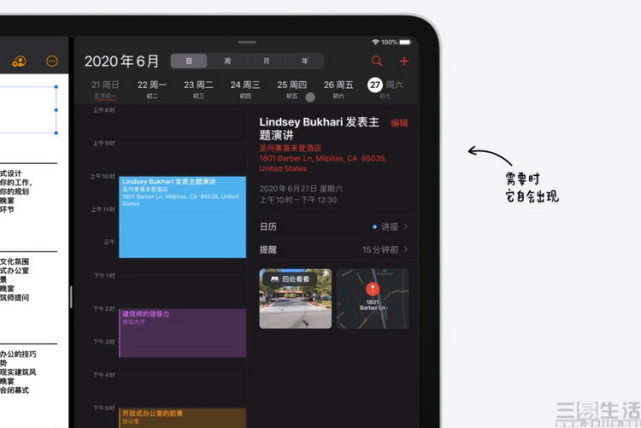Select day 21 周日 in week strip

(x=105, y=89)
